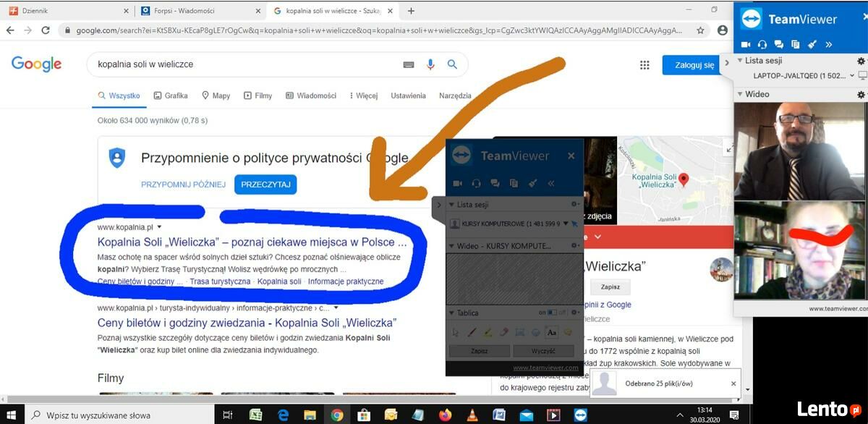The width and height of the screenshot is (868, 424).
Task: Collapse Lista sesji in dark TeamViewer panel
Action: [x=452, y=205]
